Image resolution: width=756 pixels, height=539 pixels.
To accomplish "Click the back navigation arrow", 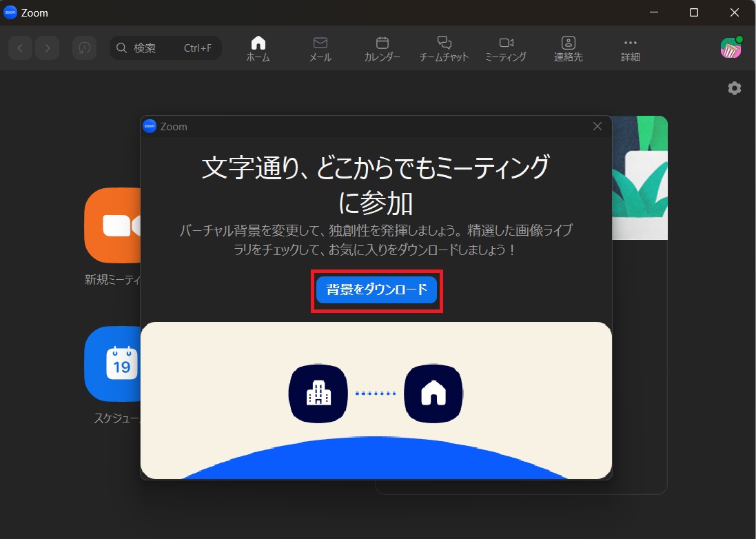I will 20,48.
